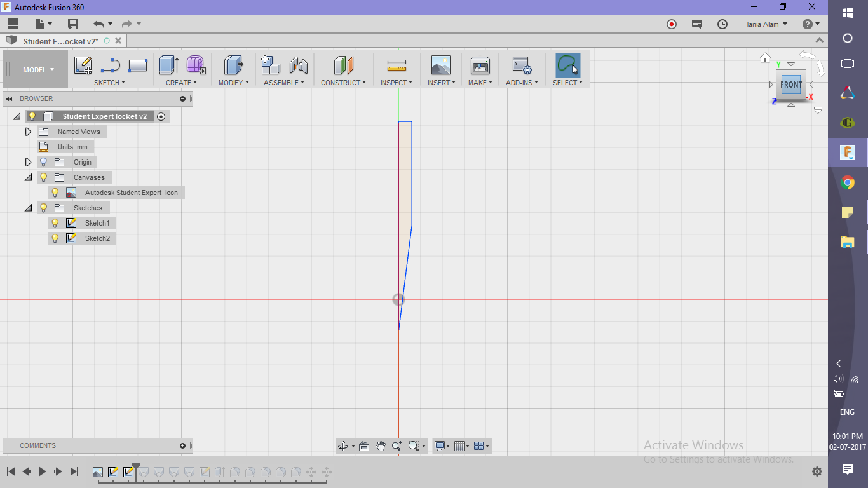
Task: Open the Scripts and Add-Ins icon
Action: pyautogui.click(x=522, y=65)
